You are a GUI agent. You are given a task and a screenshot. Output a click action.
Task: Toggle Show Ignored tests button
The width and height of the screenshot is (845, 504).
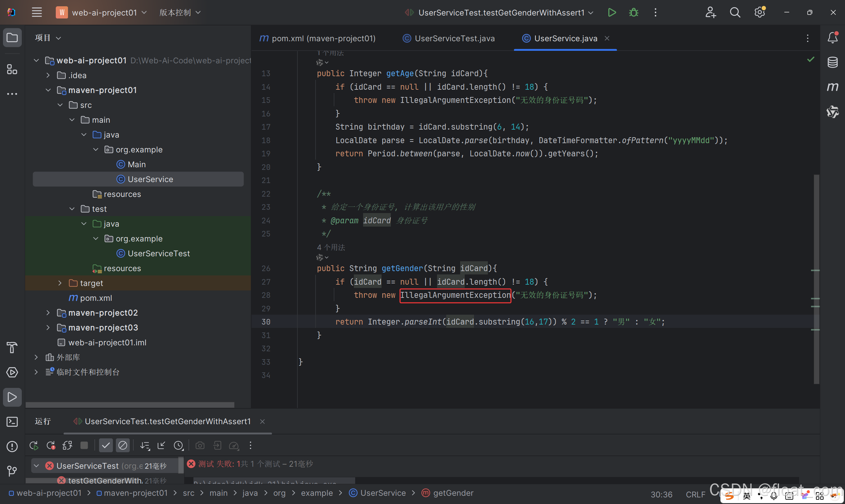pyautogui.click(x=123, y=446)
